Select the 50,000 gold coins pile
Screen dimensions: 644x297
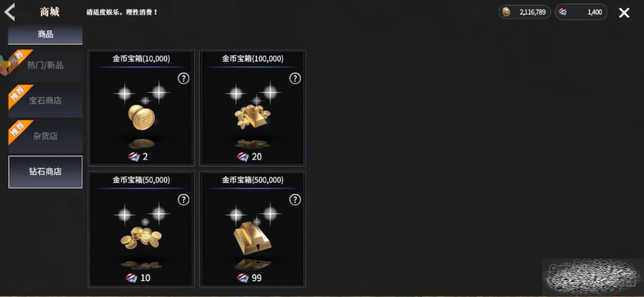tap(141, 229)
